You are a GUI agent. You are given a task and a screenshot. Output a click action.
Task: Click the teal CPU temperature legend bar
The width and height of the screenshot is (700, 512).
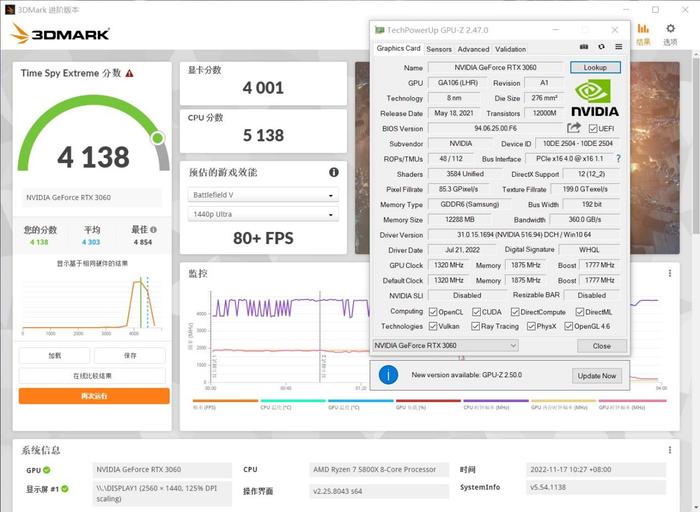(293, 401)
